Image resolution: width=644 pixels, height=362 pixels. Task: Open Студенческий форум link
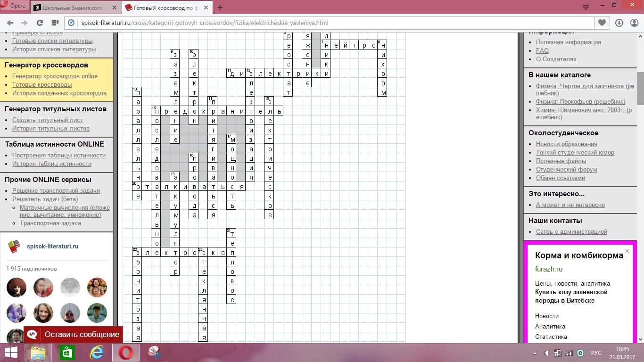(567, 170)
